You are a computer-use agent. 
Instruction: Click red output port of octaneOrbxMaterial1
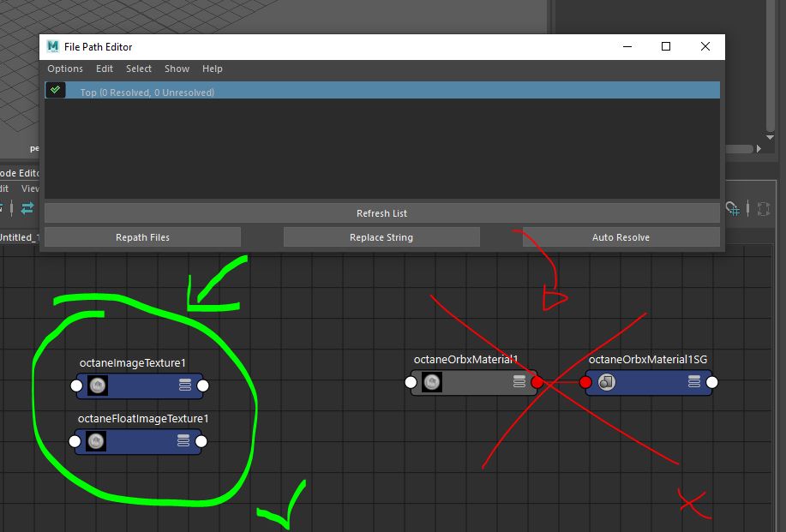pyautogui.click(x=537, y=382)
